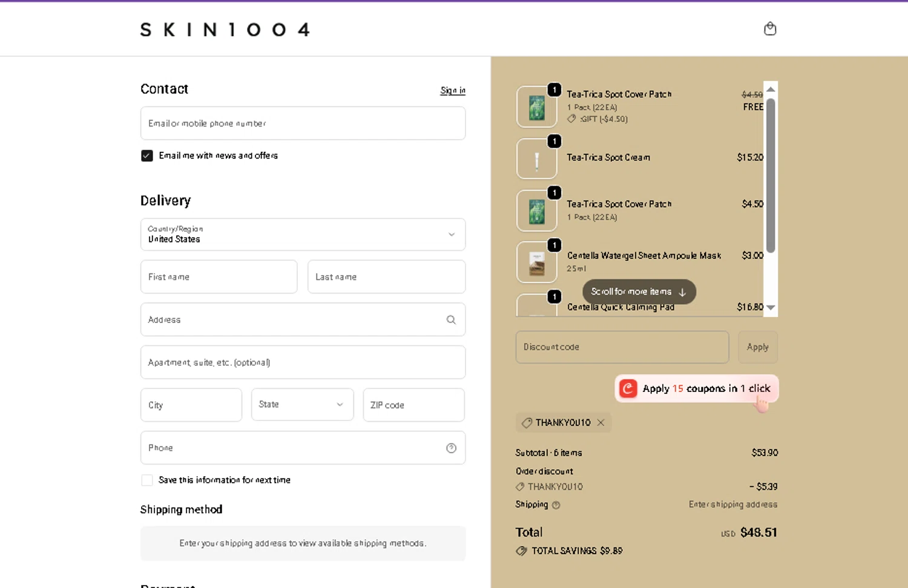
Task: Click the ZIP code field
Action: 413,405
